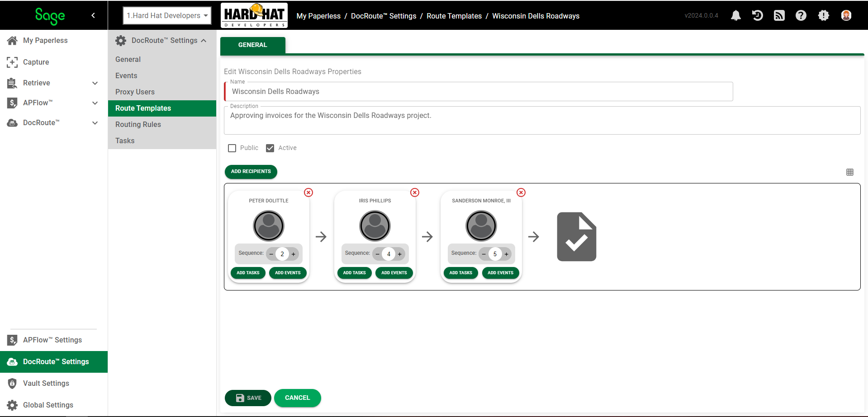Add events for Iris Phillips
The image size is (868, 417).
[x=394, y=273]
